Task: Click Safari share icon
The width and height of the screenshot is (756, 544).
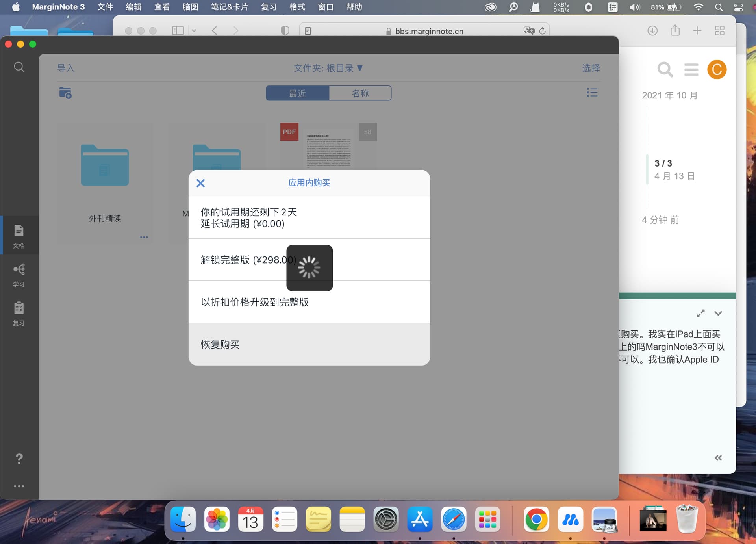Action: [675, 30]
